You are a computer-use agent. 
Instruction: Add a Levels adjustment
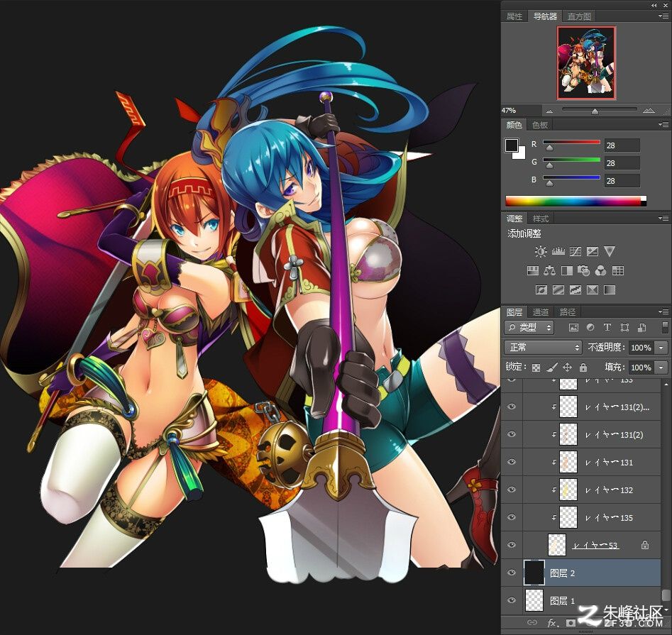[x=558, y=251]
